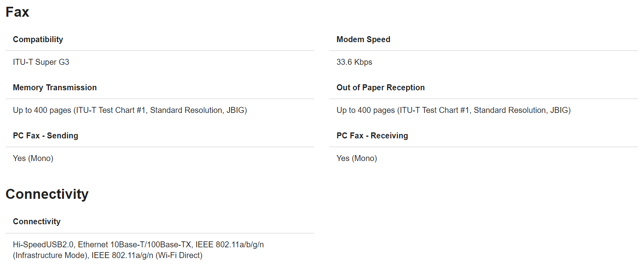Select the Compatibility label
Screen dimensions: 644x266
38,39
